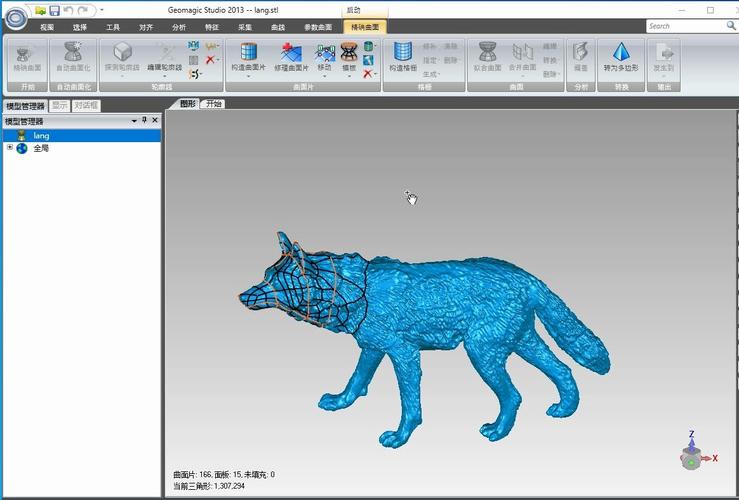739x500 pixels.
Task: Open the 参数曲面 ribbon tab
Action: pyautogui.click(x=318, y=27)
